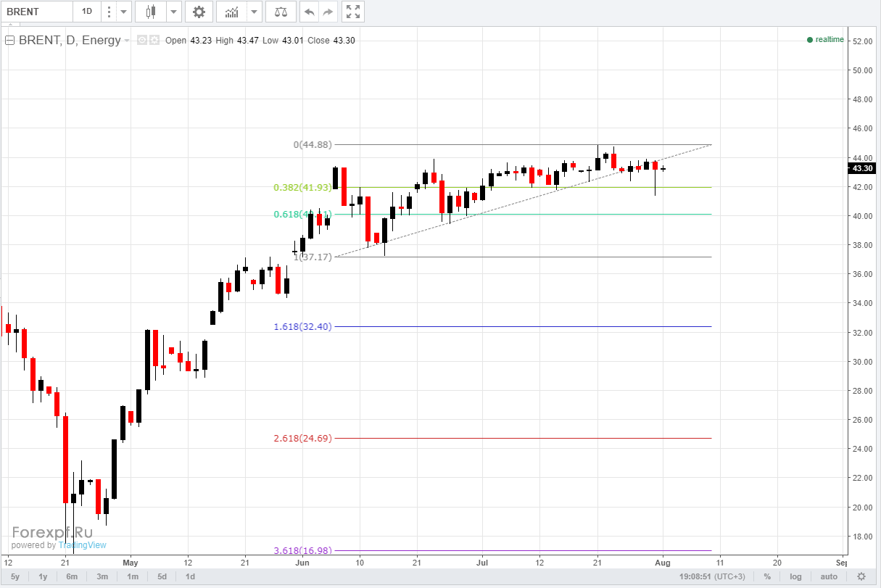Click the BRENT symbol input field
Screen dimensions: 881x588
pyautogui.click(x=36, y=12)
